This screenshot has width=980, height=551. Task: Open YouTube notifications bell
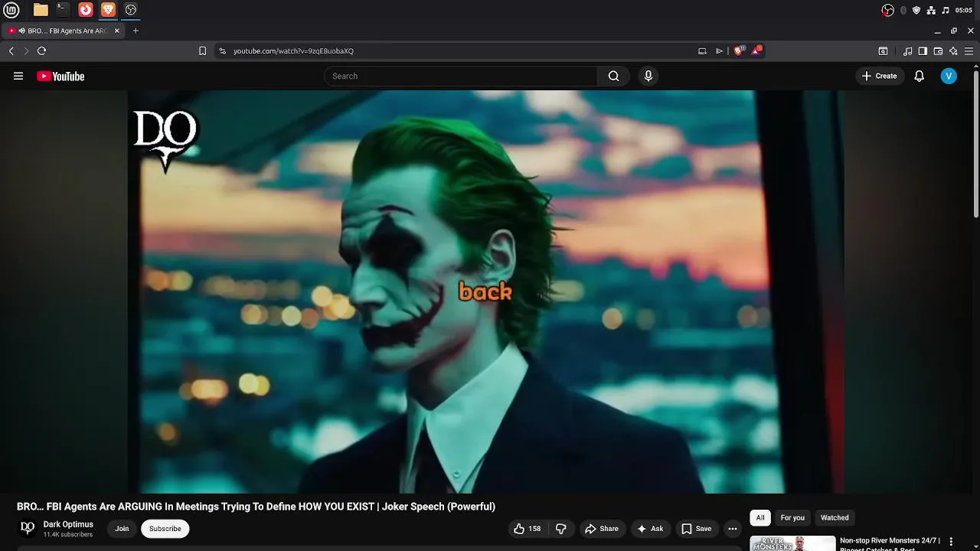pyautogui.click(x=920, y=76)
